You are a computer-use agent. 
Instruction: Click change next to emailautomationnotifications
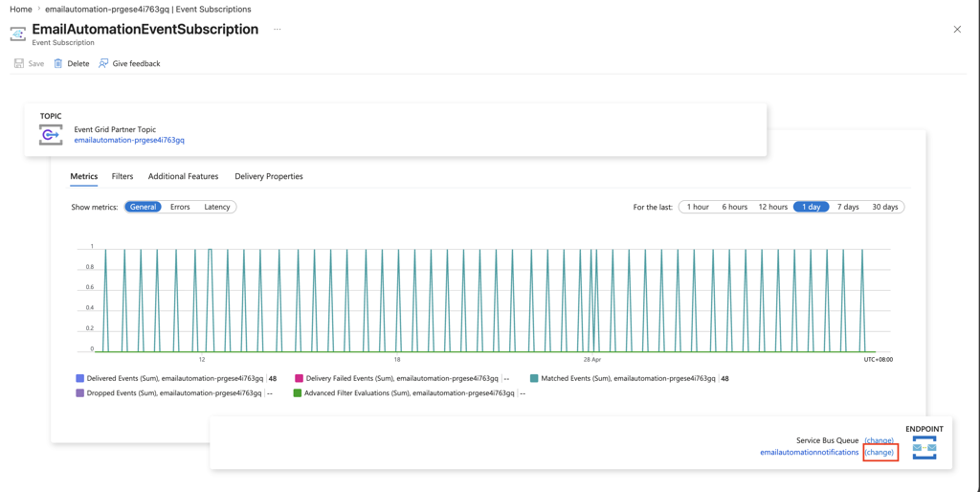click(880, 452)
